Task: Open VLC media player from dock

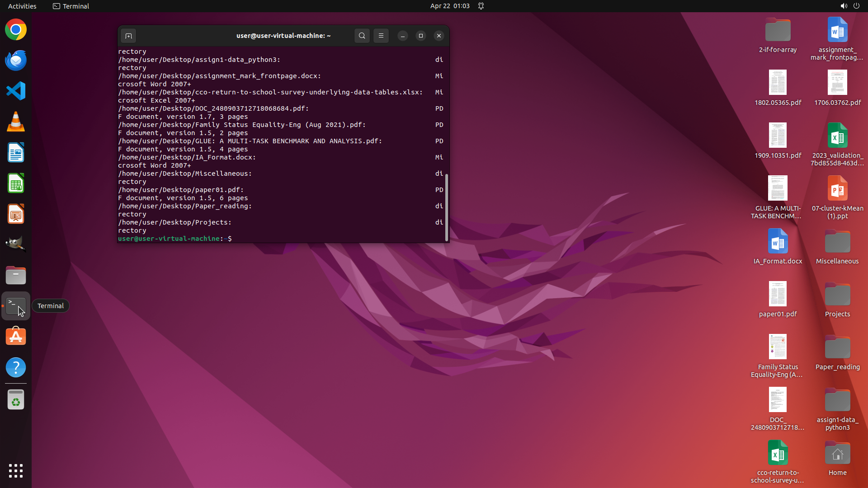Action: [x=16, y=122]
